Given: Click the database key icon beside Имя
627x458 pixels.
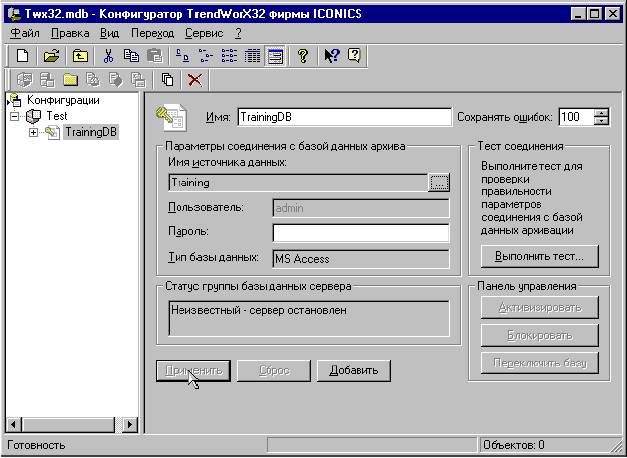Looking at the screenshot, I should [171, 117].
